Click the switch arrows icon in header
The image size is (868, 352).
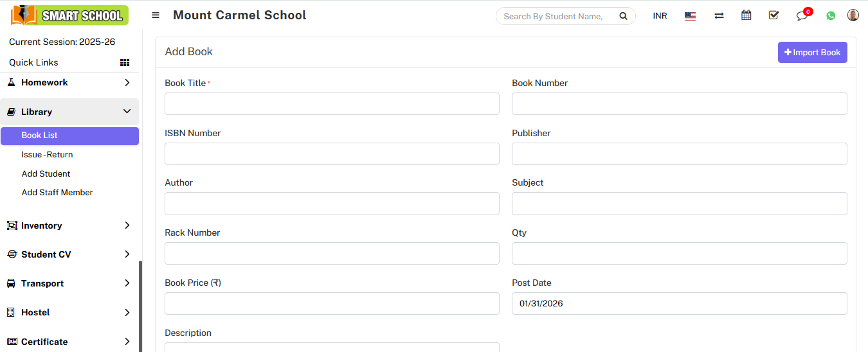pyautogui.click(x=719, y=16)
